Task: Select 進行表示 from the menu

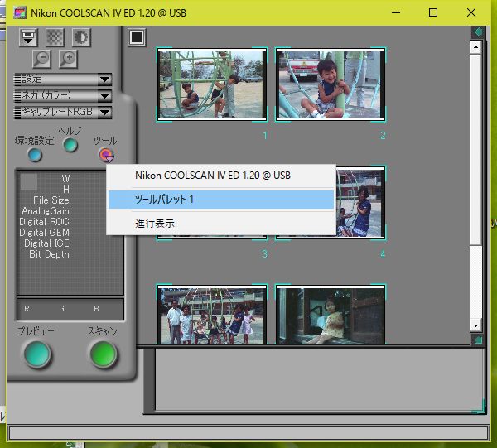Action: pos(221,224)
